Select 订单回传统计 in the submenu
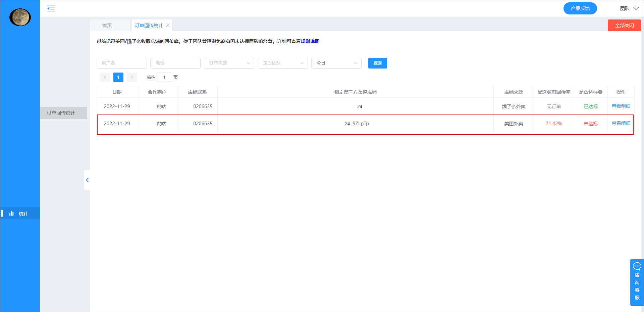 (x=64, y=113)
